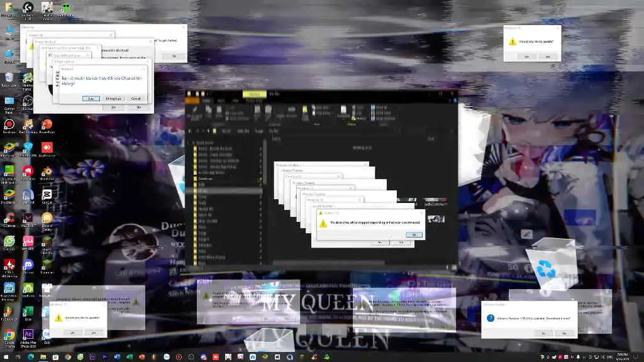644x362 pixels.
Task: Click Lưu in the Notepad save dialog
Action: click(x=91, y=99)
